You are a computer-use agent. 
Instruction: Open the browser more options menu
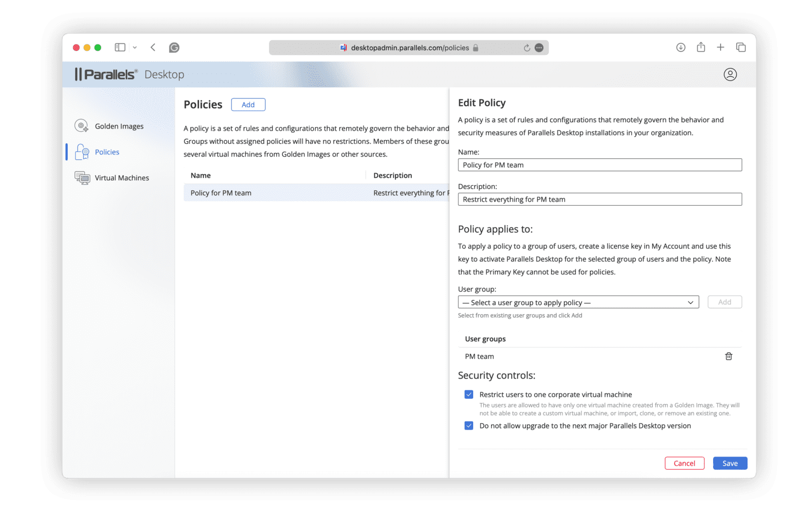point(539,48)
